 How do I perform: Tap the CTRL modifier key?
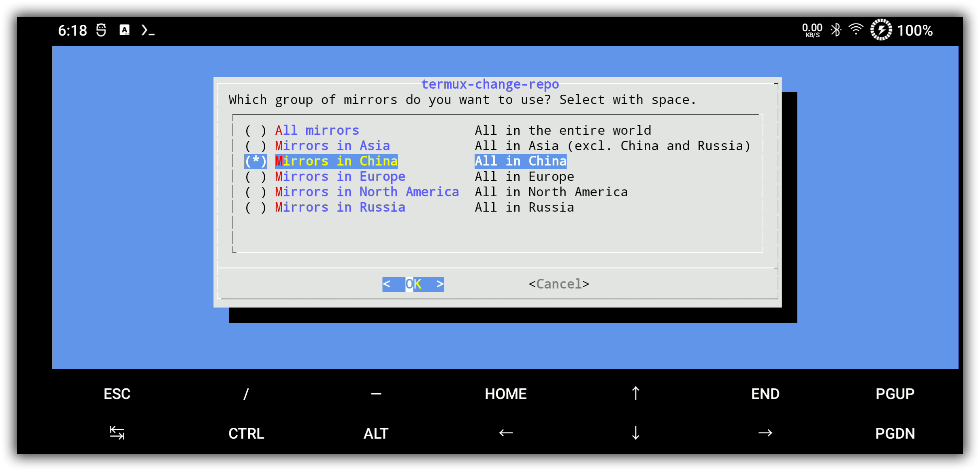246,433
